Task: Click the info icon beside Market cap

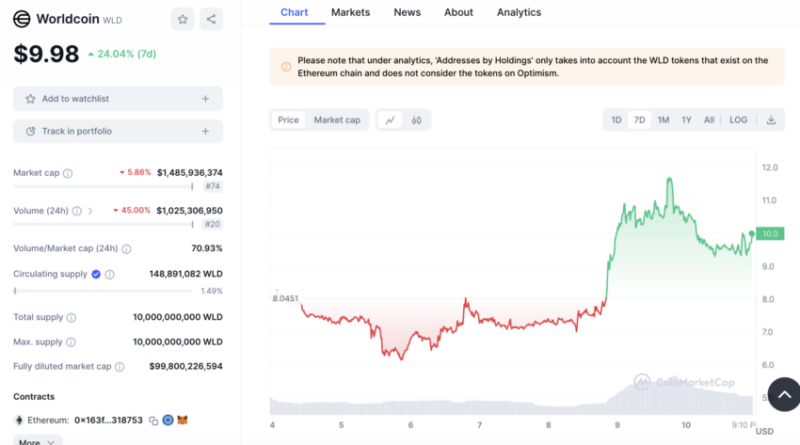Action: (x=68, y=173)
